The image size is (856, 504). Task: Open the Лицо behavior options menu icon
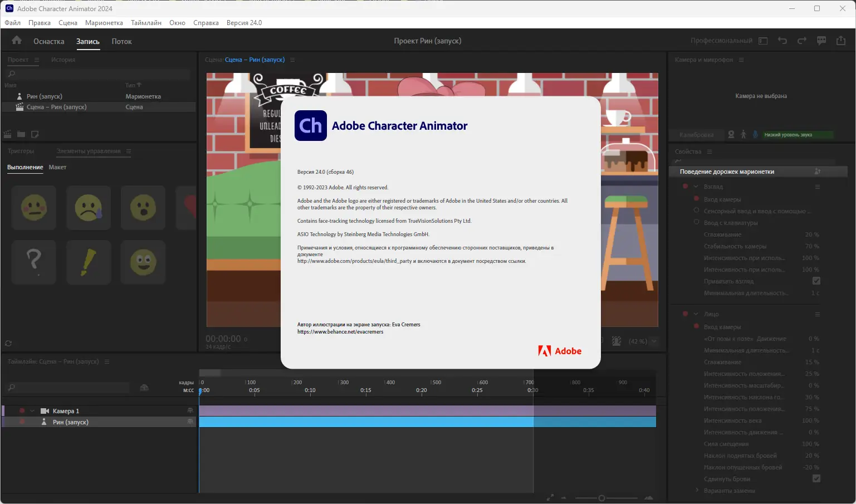tap(818, 314)
